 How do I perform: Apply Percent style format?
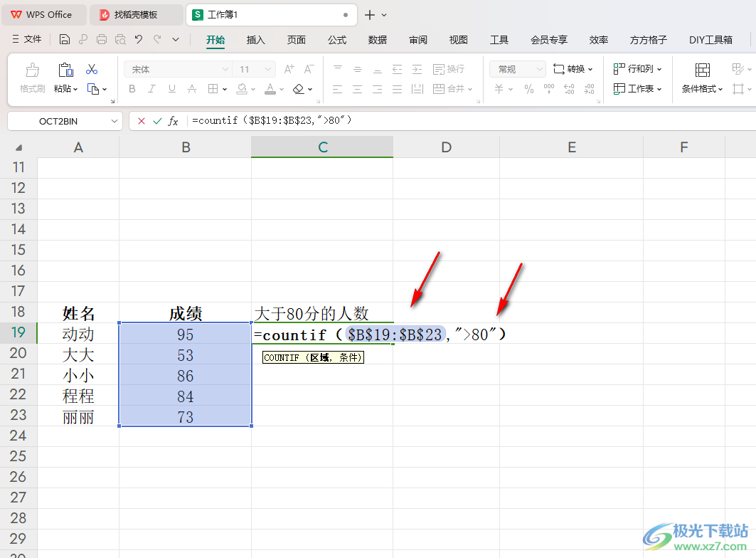(x=529, y=89)
